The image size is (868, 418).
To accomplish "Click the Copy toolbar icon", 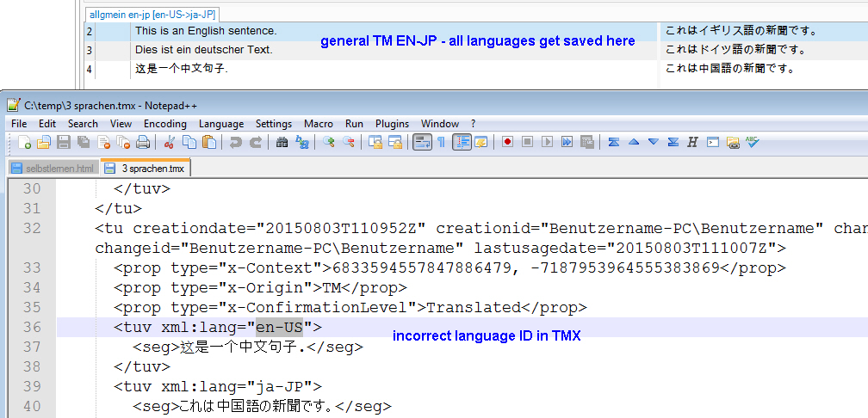I will point(189,143).
